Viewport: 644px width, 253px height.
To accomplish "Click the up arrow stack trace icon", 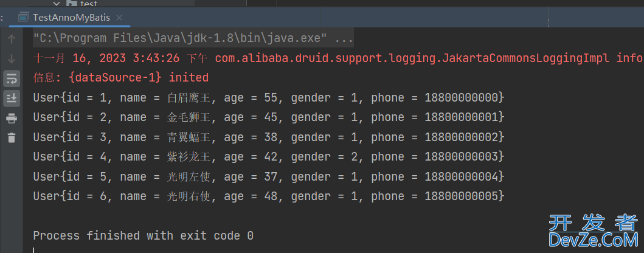I will coord(12,39).
